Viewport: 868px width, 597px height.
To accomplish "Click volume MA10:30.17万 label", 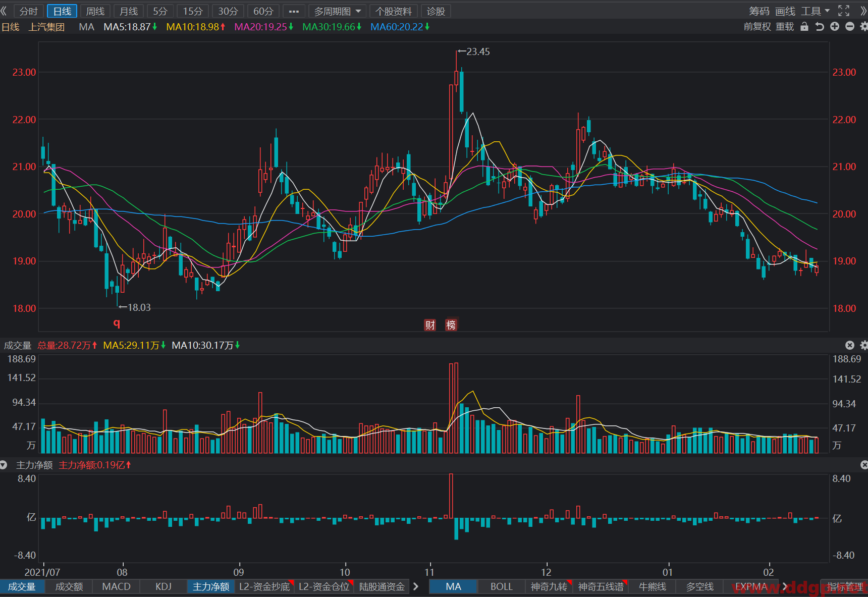I will (206, 345).
